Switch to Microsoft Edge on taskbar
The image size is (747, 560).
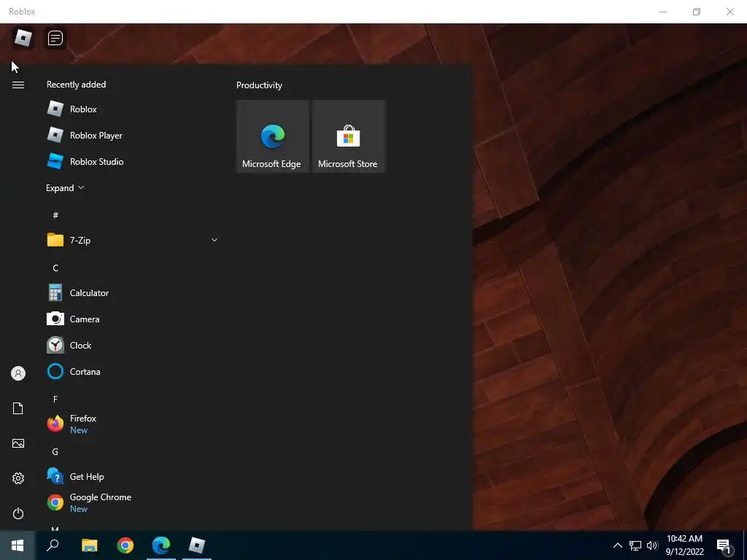(x=161, y=545)
